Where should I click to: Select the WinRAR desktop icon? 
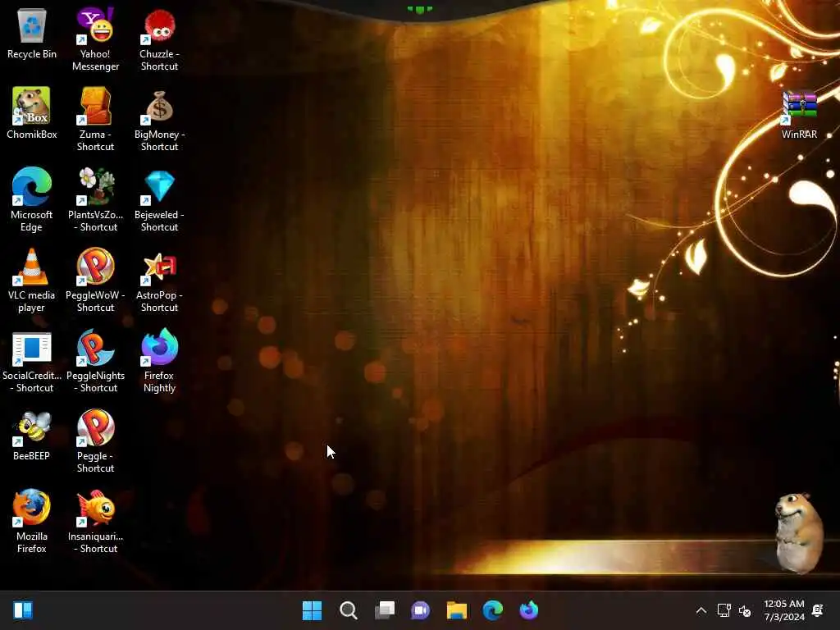click(799, 114)
